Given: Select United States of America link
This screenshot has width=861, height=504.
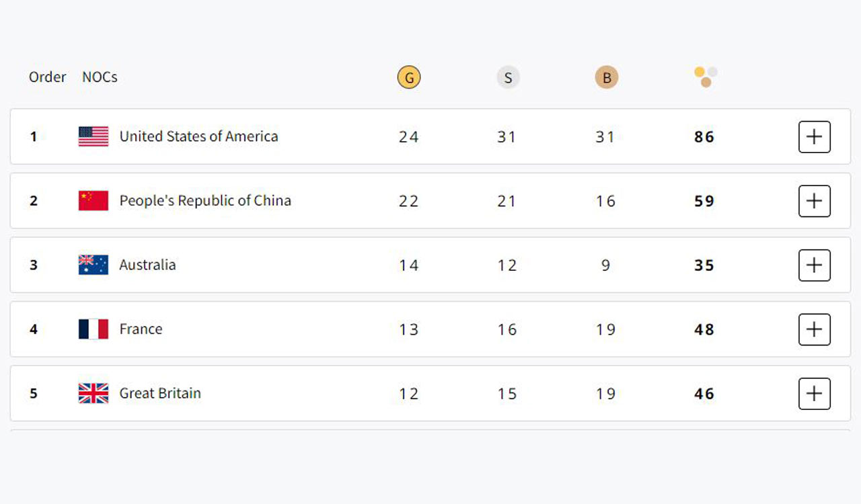Looking at the screenshot, I should [198, 136].
